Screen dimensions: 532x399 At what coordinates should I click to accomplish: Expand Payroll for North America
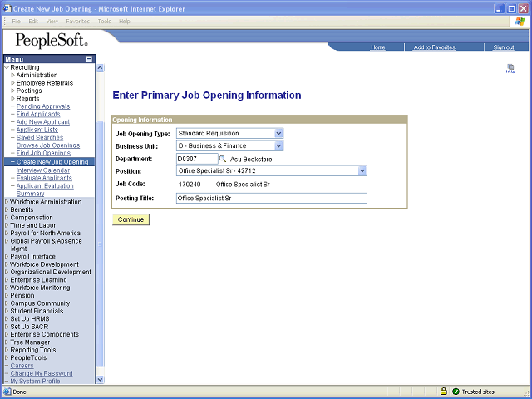pyautogui.click(x=7, y=233)
